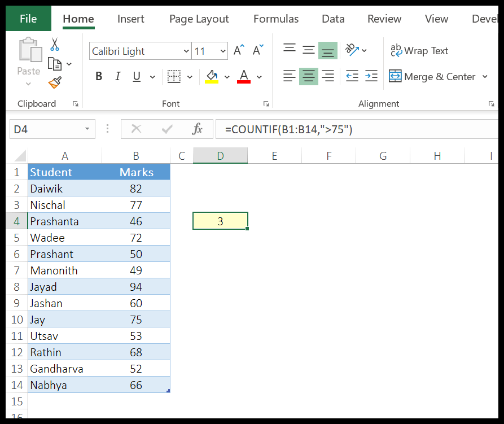Image resolution: width=504 pixels, height=424 pixels.
Task: Apply bold formatting from the Font group
Action: (99, 76)
